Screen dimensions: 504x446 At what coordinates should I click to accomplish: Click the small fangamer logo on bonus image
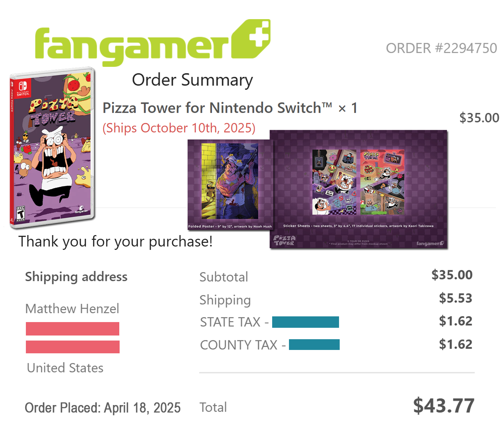click(x=430, y=243)
